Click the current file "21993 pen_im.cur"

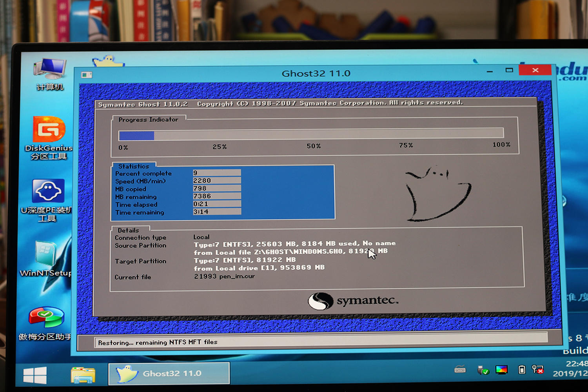coord(225,276)
